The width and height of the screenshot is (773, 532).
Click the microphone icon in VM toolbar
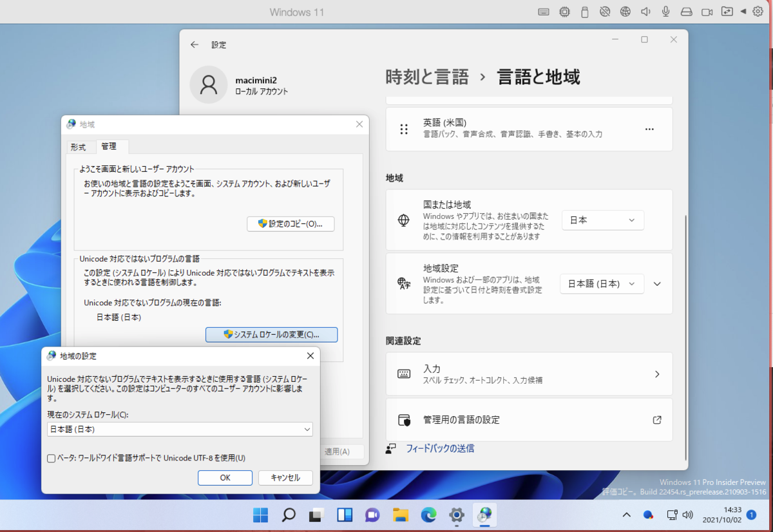pyautogui.click(x=665, y=12)
